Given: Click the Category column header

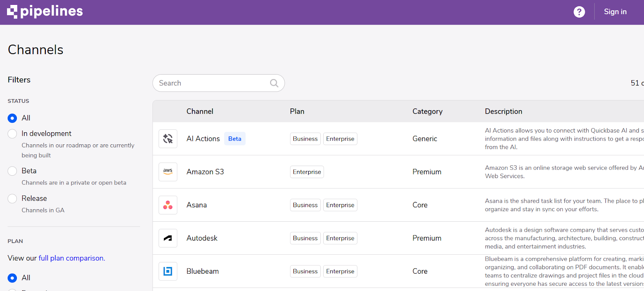Looking at the screenshot, I should (x=427, y=111).
